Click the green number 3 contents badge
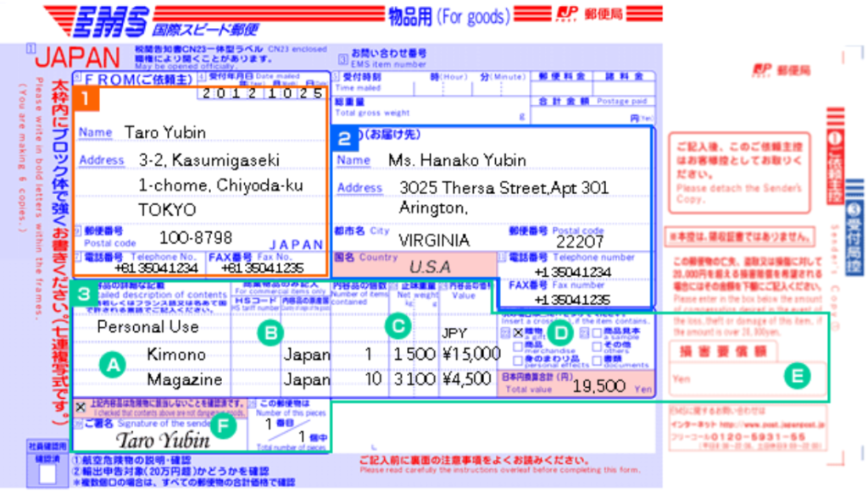The height and width of the screenshot is (498, 868). pos(85,295)
